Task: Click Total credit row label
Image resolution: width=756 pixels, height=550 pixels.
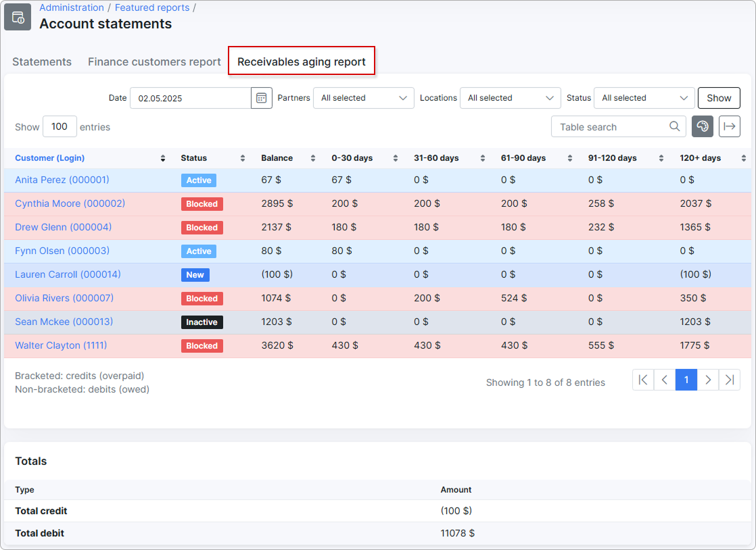Action: pos(41,511)
